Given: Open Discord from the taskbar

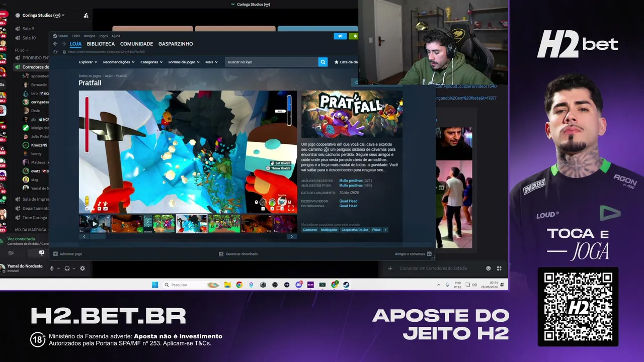Looking at the screenshot, I should click(x=299, y=285).
